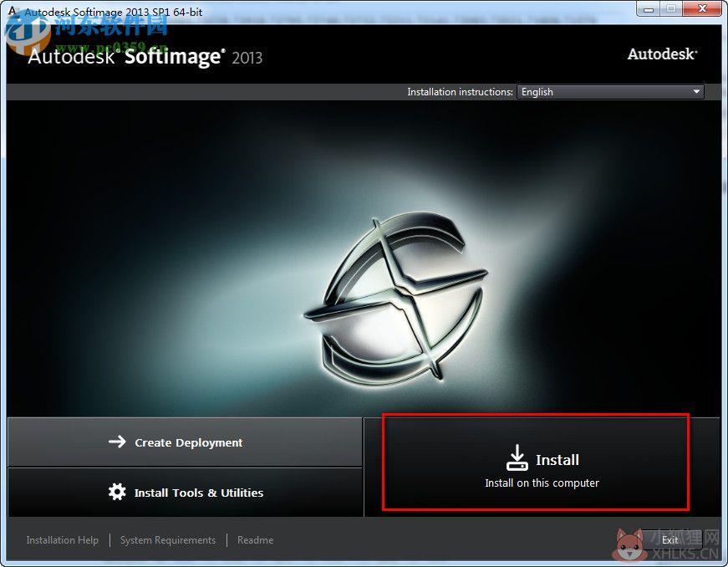Click the Create Deployment button label
The height and width of the screenshot is (567, 728).
[x=189, y=442]
